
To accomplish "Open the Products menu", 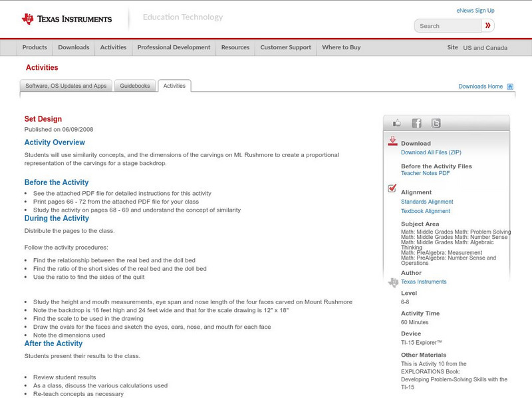I will pyautogui.click(x=35, y=47).
